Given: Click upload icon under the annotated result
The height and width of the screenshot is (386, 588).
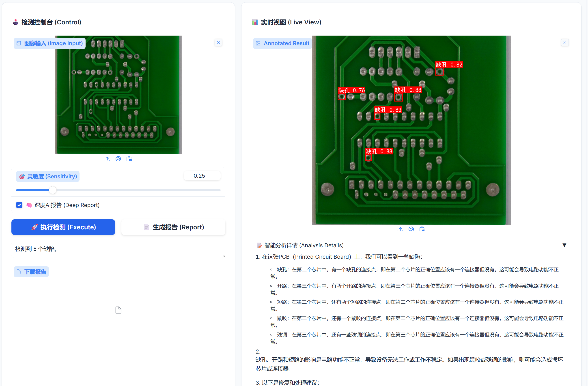Looking at the screenshot, I should click(x=400, y=229).
